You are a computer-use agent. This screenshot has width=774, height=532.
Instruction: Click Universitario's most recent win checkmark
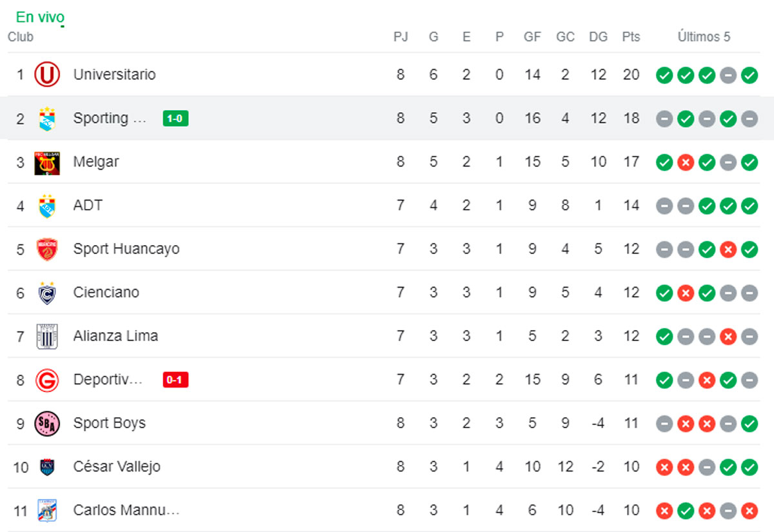click(x=749, y=75)
